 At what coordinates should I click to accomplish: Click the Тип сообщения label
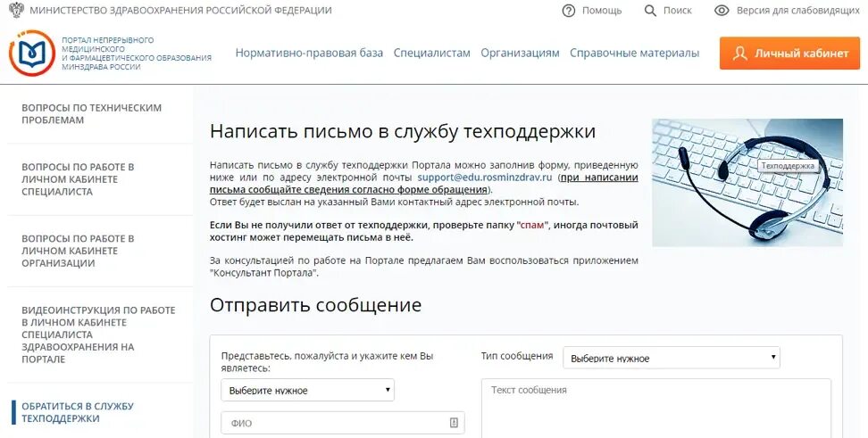click(517, 356)
